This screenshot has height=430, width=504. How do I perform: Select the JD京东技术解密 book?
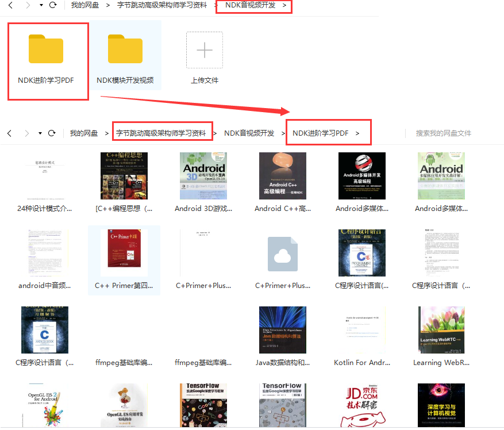tap(362, 405)
